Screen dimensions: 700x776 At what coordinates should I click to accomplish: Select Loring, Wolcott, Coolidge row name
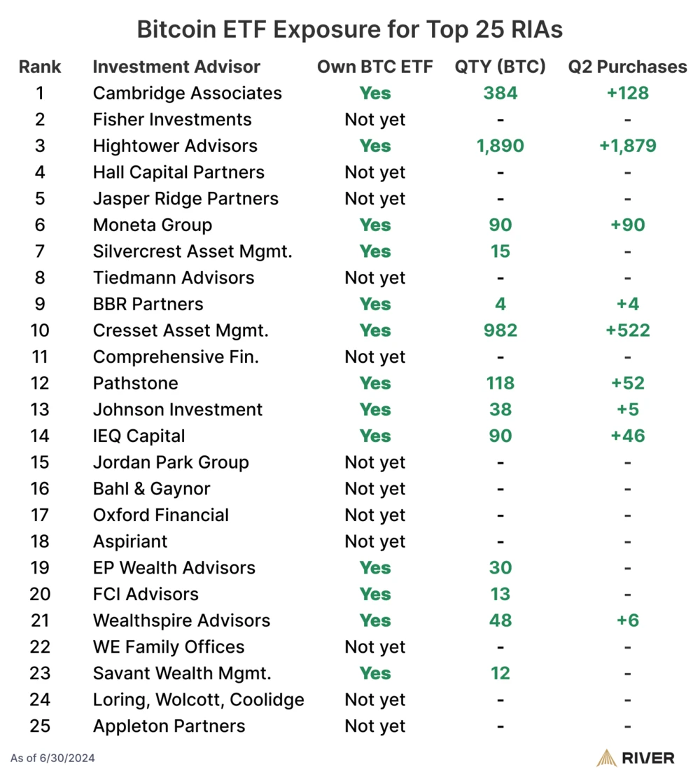tap(199, 700)
